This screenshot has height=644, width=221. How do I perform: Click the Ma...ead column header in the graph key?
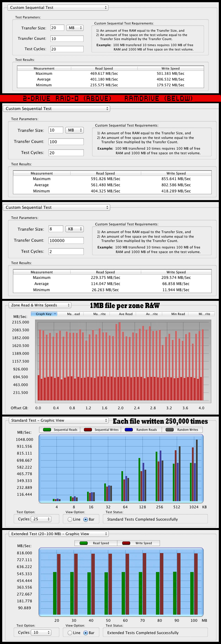click(x=73, y=314)
